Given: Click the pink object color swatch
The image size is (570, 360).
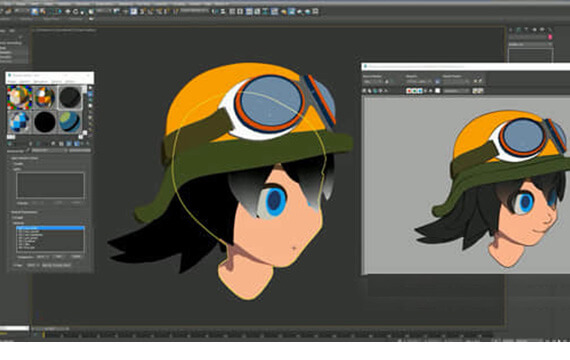Looking at the screenshot, I should (550, 37).
